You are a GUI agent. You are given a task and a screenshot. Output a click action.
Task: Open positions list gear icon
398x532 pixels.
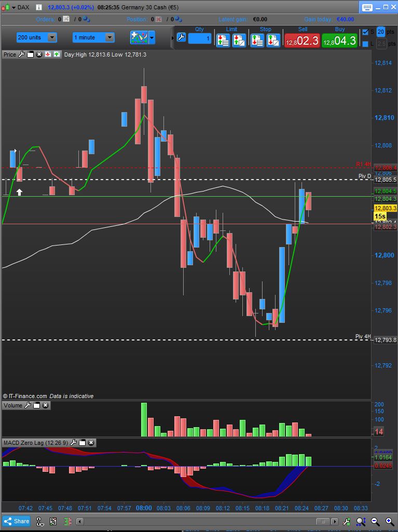[178, 19]
